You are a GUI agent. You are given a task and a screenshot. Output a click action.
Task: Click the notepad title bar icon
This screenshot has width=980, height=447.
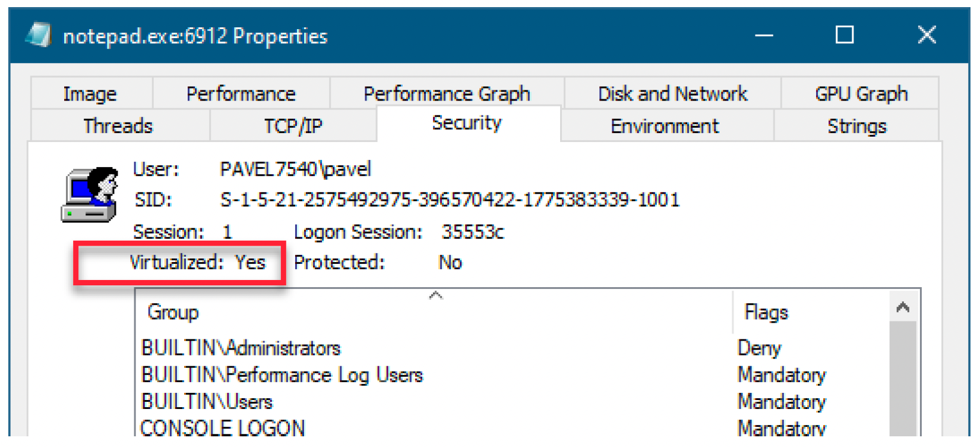pos(39,35)
